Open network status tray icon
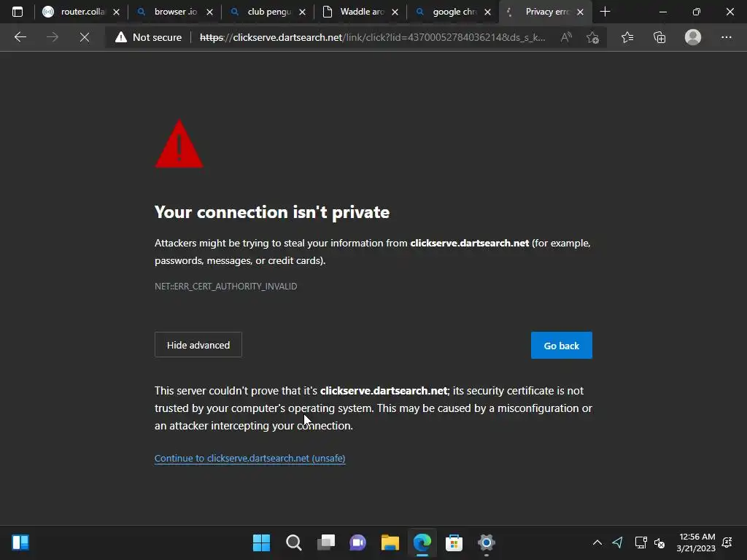The width and height of the screenshot is (747, 560). pos(640,542)
